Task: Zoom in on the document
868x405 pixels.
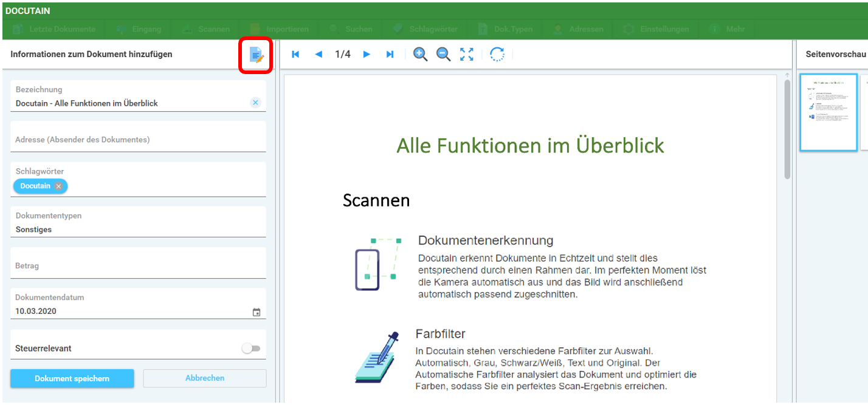Action: pos(420,55)
